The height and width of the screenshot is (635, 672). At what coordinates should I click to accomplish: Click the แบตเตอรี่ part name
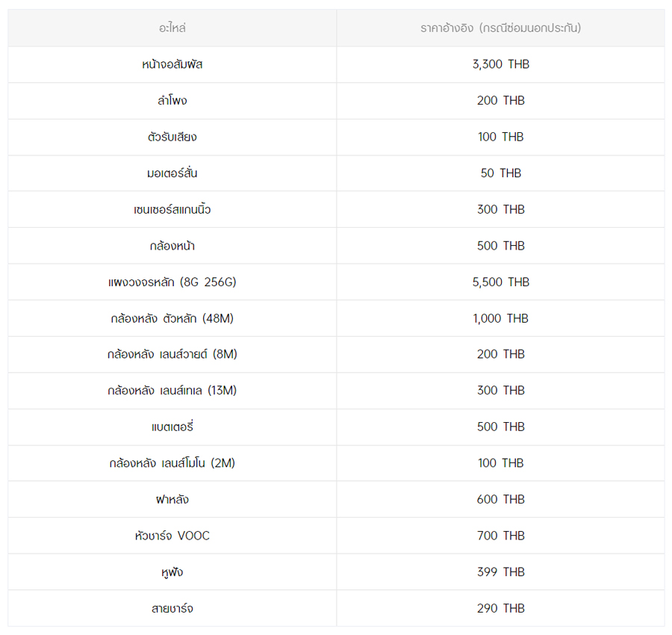pos(172,427)
